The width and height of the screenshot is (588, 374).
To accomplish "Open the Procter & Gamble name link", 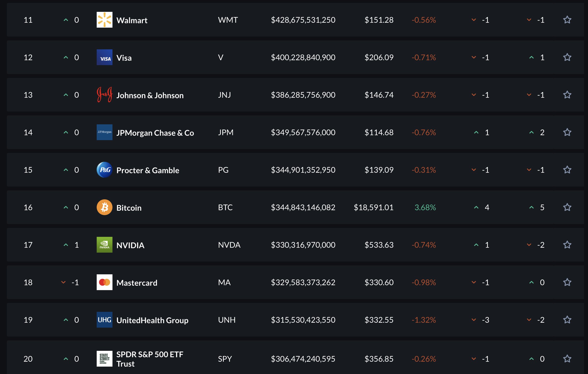I will (x=148, y=170).
